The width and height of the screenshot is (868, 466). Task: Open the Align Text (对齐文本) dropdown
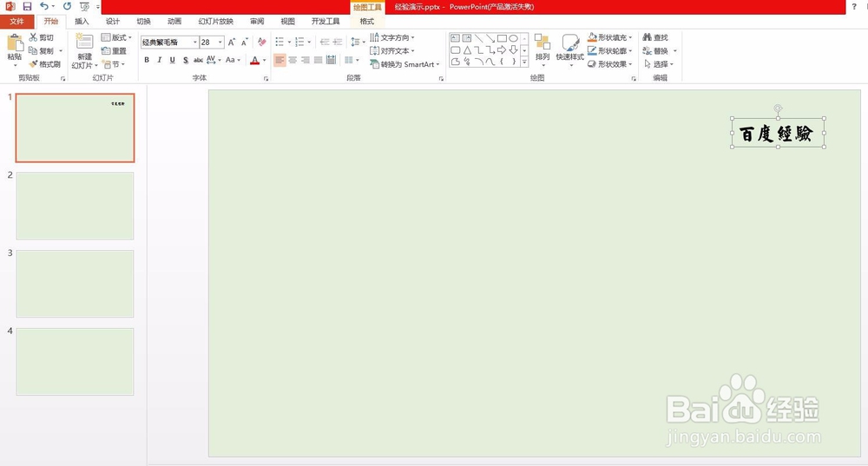click(x=392, y=50)
